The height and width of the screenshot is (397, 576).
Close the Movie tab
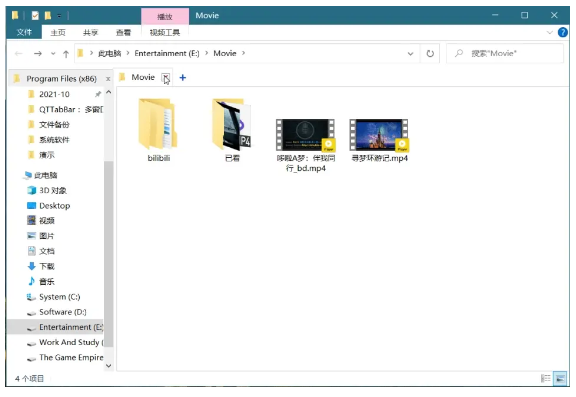click(166, 77)
